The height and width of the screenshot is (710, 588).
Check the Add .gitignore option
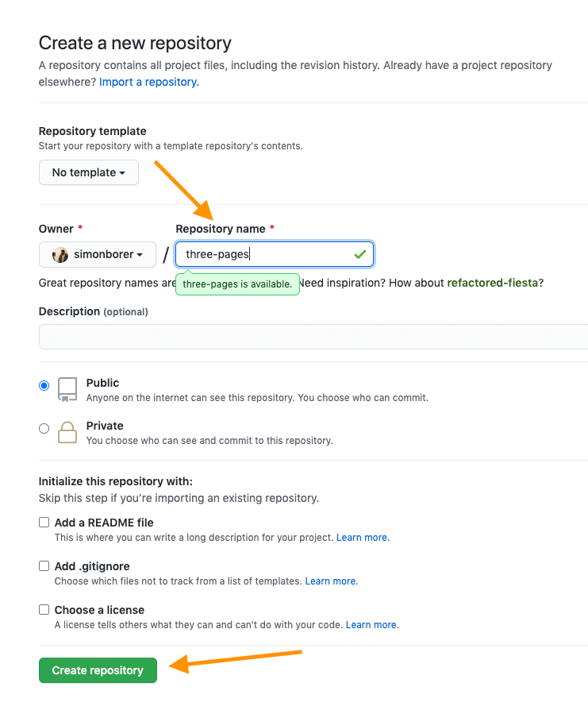pos(44,566)
